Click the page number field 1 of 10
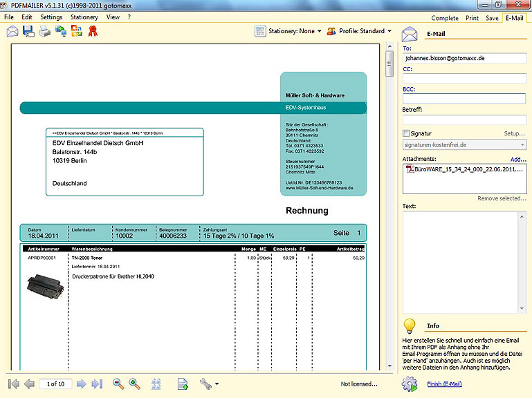Screen dimensions: 532x398 coord(55,383)
